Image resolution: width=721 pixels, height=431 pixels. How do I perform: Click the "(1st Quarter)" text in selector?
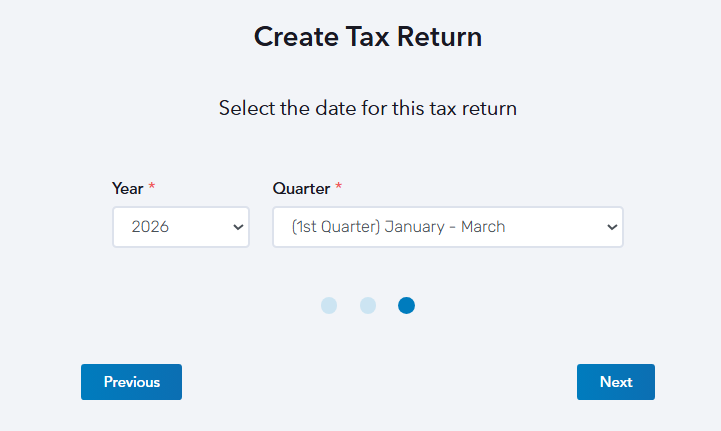click(x=335, y=227)
